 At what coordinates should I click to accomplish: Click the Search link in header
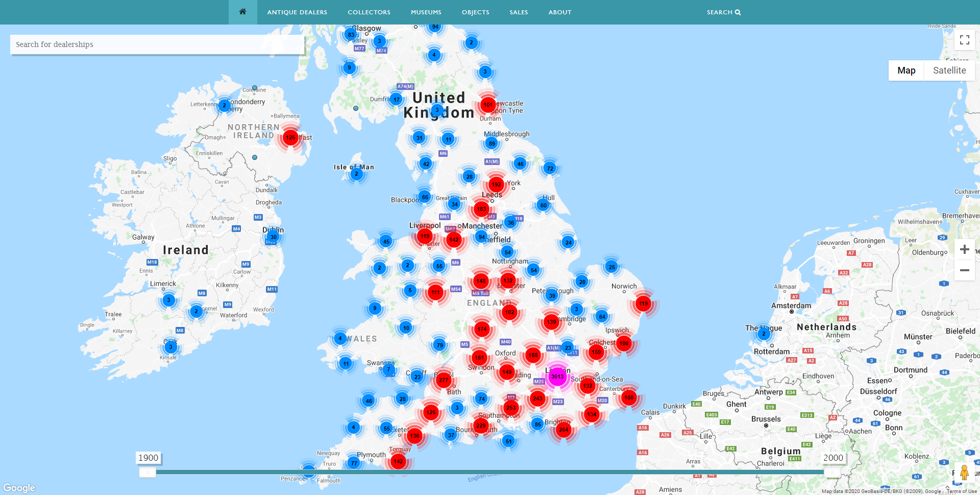click(723, 12)
